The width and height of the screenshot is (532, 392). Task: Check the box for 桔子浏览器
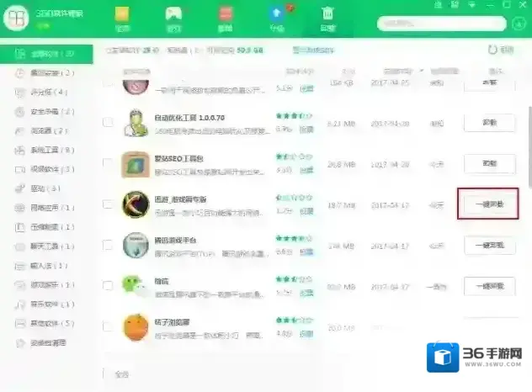108,326
